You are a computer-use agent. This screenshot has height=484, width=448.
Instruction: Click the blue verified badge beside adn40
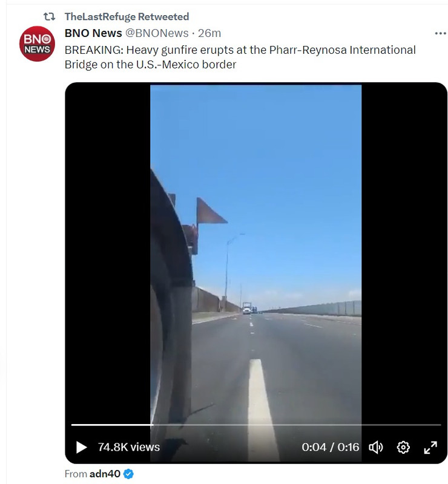128,474
